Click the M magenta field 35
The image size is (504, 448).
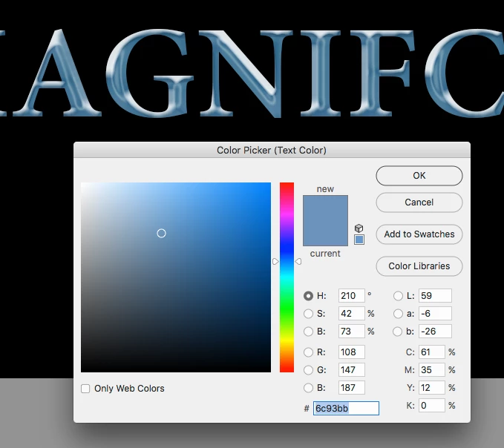point(432,370)
